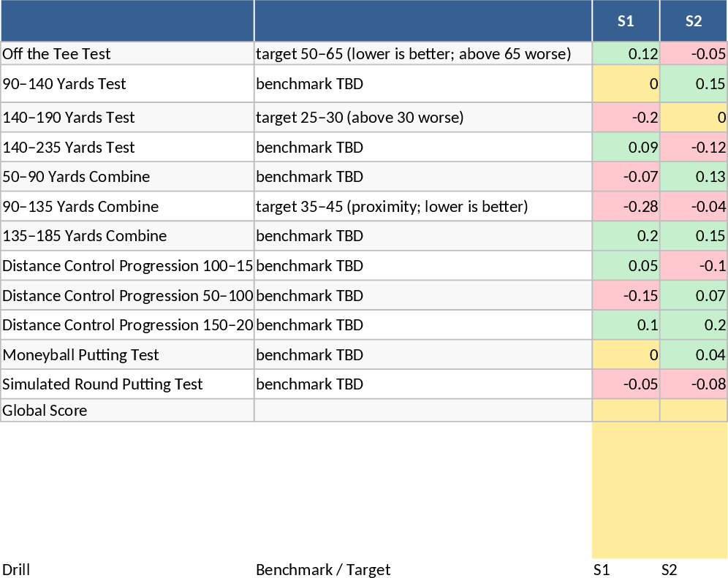Screen dimensions: 728x578
Task: Click the Global Score row label
Action: click(127, 411)
